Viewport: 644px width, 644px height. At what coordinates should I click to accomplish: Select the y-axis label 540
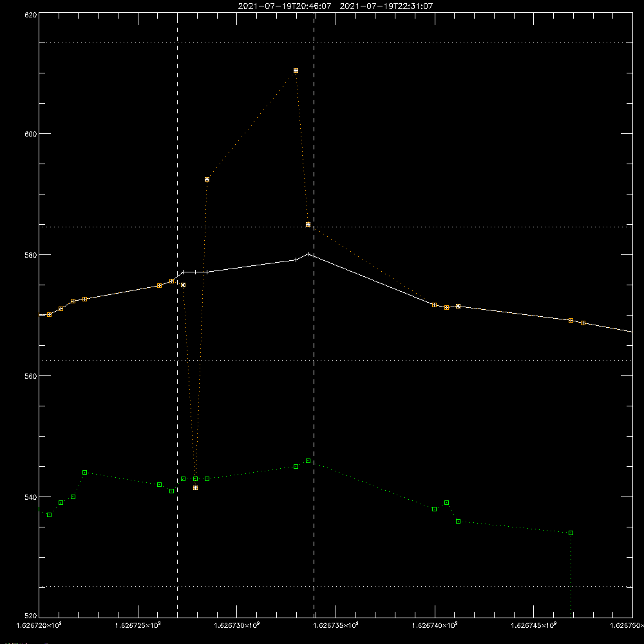pos(31,497)
